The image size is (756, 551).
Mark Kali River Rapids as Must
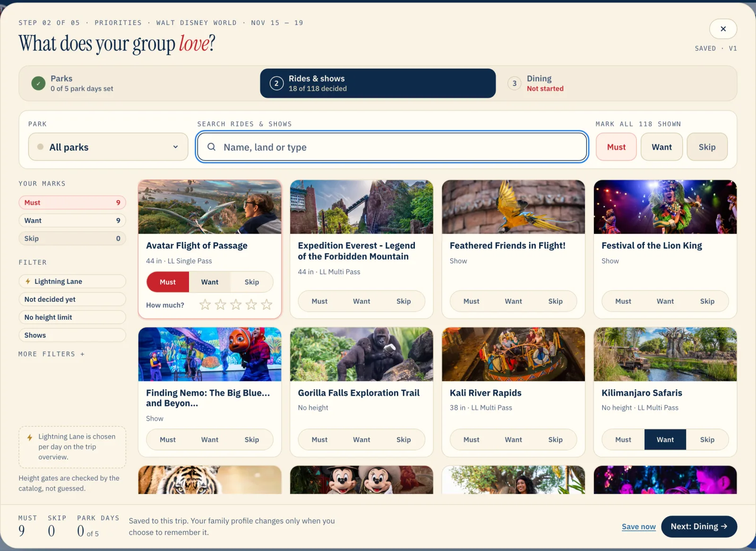point(471,440)
